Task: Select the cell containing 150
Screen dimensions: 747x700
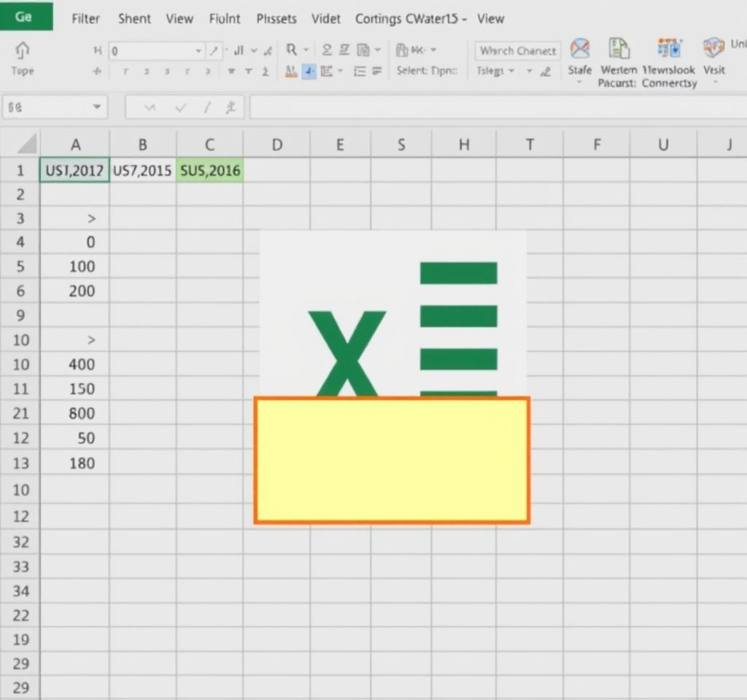Action: tap(75, 389)
